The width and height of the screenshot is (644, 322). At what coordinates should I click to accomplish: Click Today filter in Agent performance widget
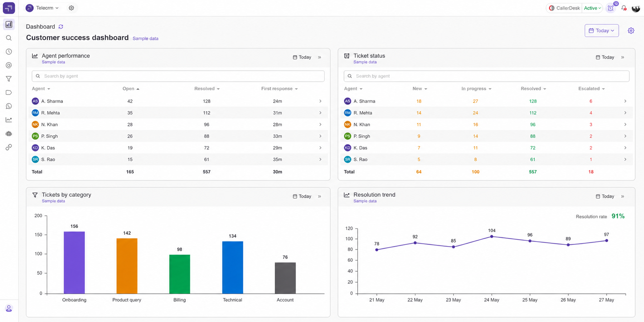click(302, 57)
